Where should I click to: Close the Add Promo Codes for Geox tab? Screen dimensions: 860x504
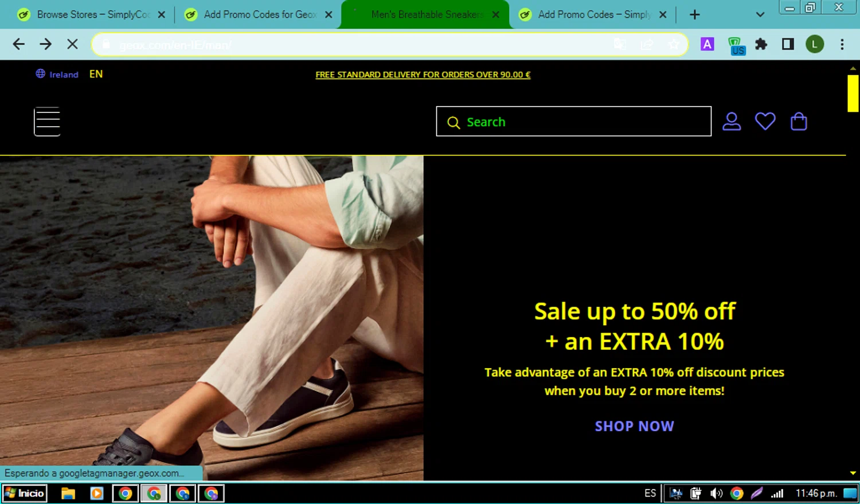329,14
